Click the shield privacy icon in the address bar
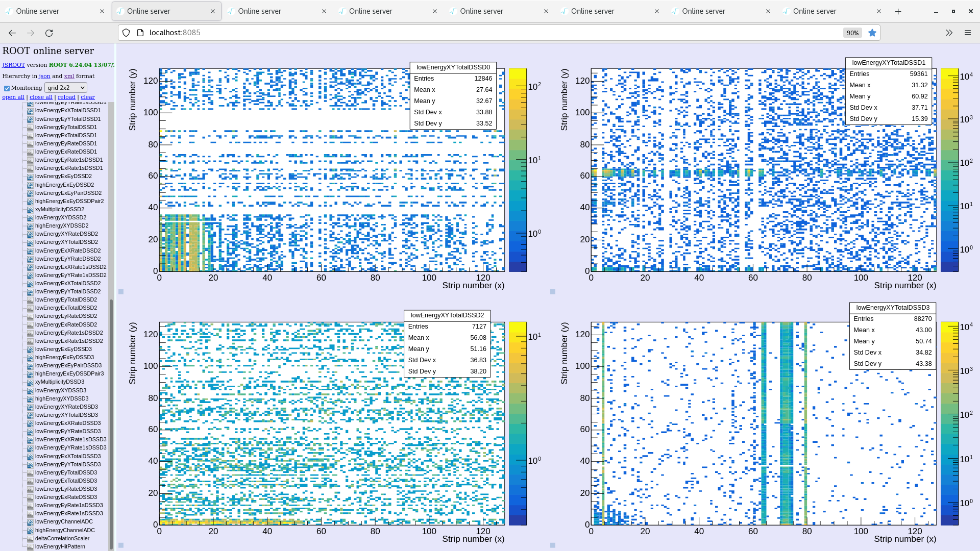Screen dimensions: 980x551 (x=126, y=32)
